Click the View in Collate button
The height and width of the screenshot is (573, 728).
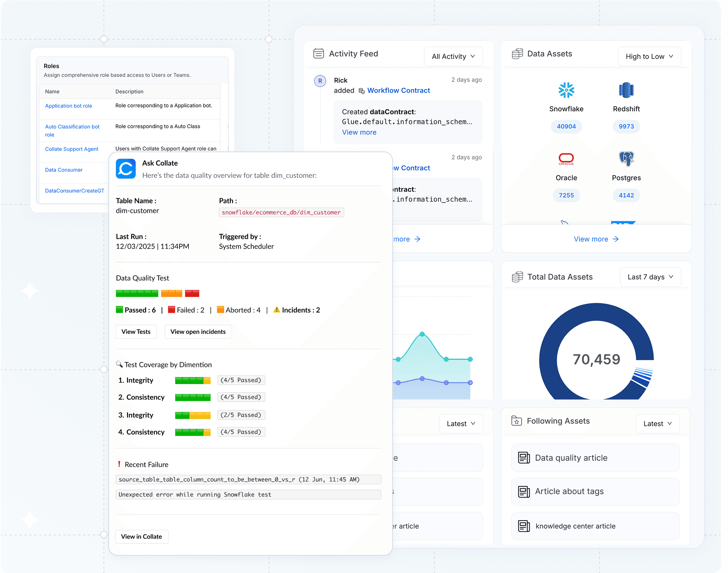[142, 537]
